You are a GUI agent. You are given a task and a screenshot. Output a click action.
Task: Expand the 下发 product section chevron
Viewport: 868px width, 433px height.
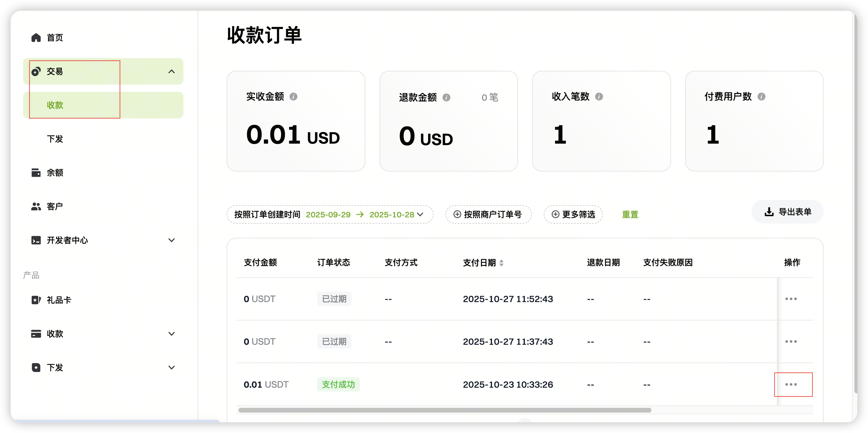(x=172, y=368)
